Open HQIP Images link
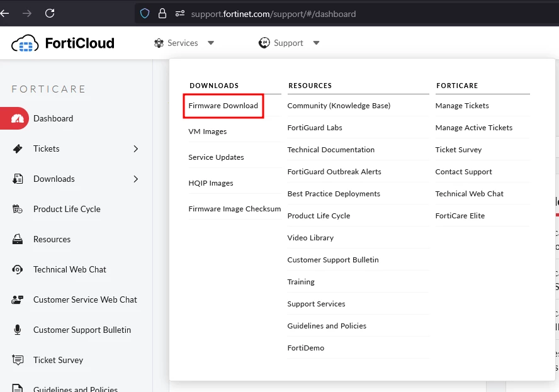This screenshot has height=392, width=559. 211,183
